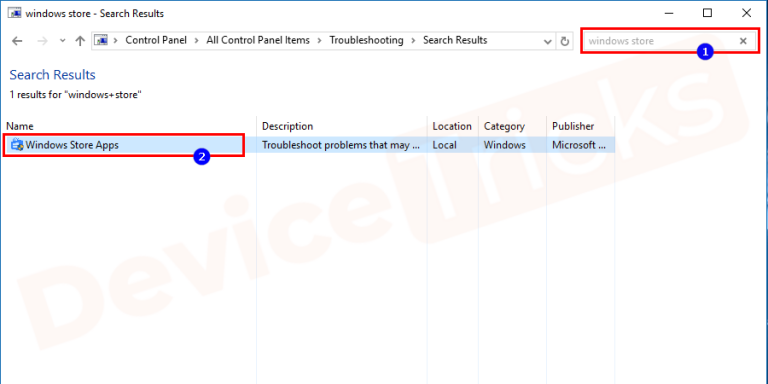The image size is (768, 384).
Task: Click the Windows Store Apps icon
Action: tap(17, 145)
